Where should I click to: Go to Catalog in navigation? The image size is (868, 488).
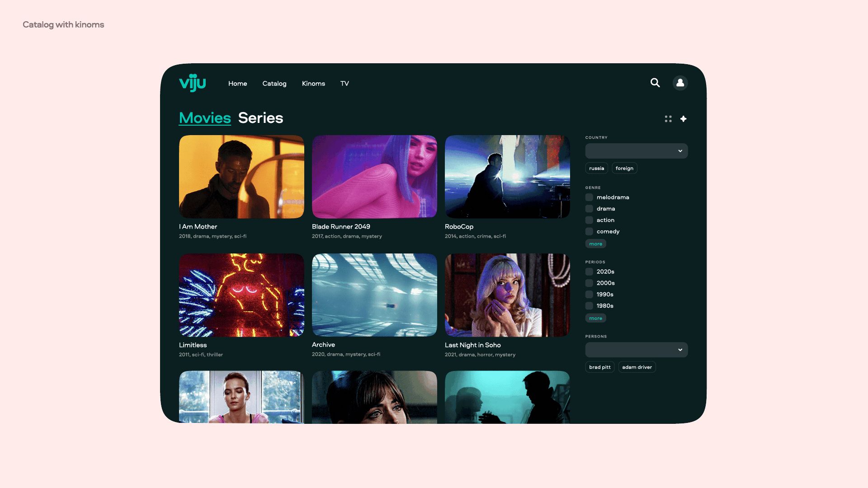274,84
